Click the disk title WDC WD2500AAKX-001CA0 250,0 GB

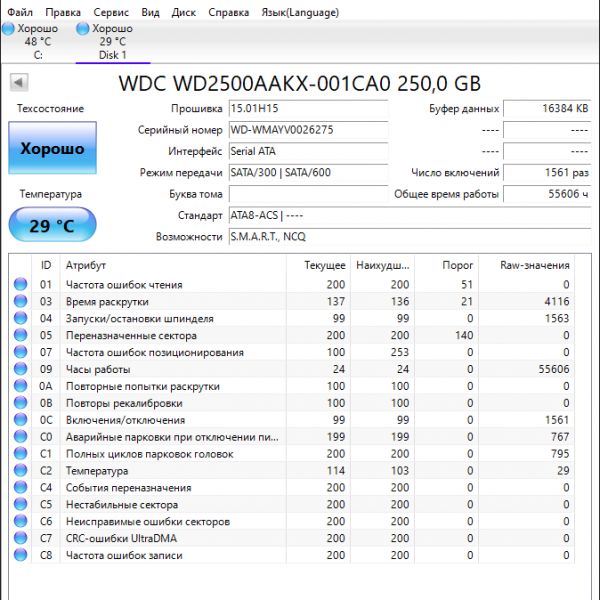tap(300, 83)
